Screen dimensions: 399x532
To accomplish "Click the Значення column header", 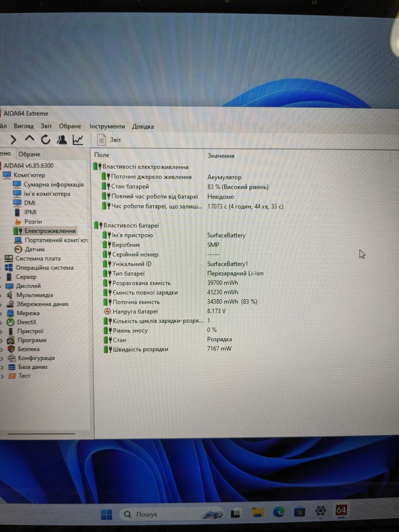I will pos(221,156).
